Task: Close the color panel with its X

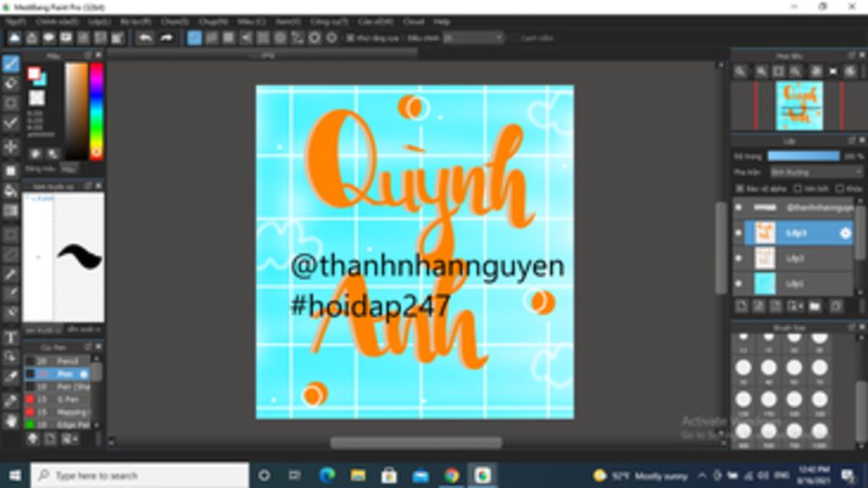Action: tap(98, 55)
